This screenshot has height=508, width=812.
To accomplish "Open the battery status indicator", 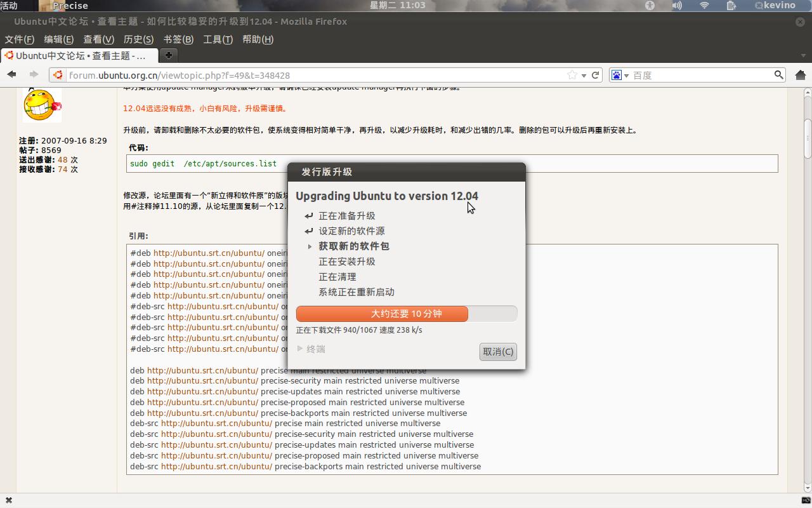I will 731,5.
